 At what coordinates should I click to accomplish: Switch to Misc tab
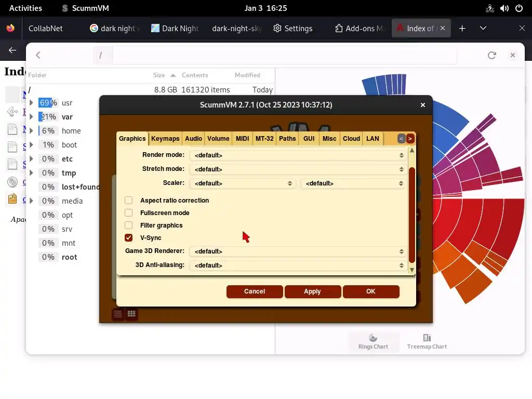pyautogui.click(x=329, y=138)
